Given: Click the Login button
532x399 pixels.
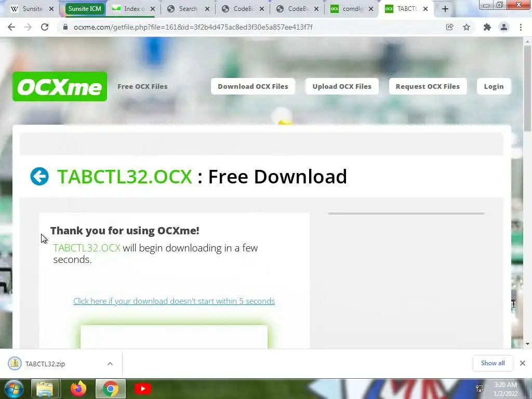Looking at the screenshot, I should point(494,87).
